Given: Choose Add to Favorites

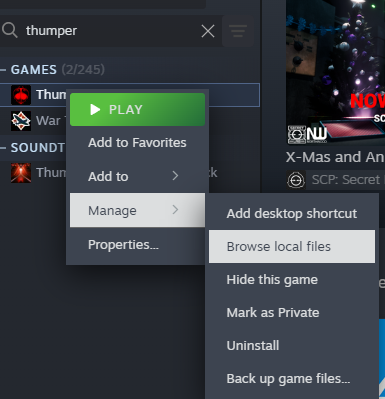Looking at the screenshot, I should [137, 143].
